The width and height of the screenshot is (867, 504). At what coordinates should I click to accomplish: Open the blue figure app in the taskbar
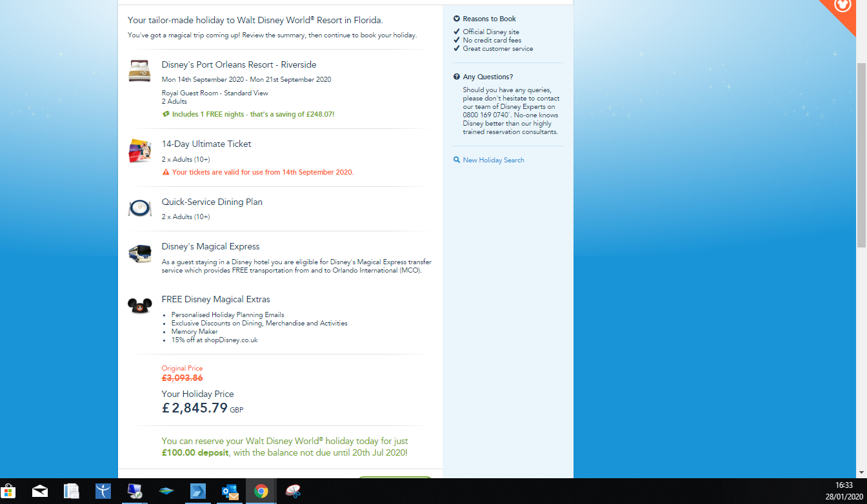click(103, 492)
